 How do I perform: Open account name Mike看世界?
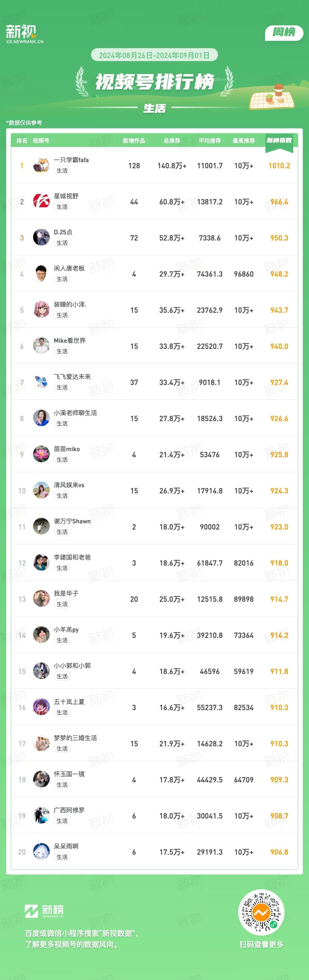point(70,341)
